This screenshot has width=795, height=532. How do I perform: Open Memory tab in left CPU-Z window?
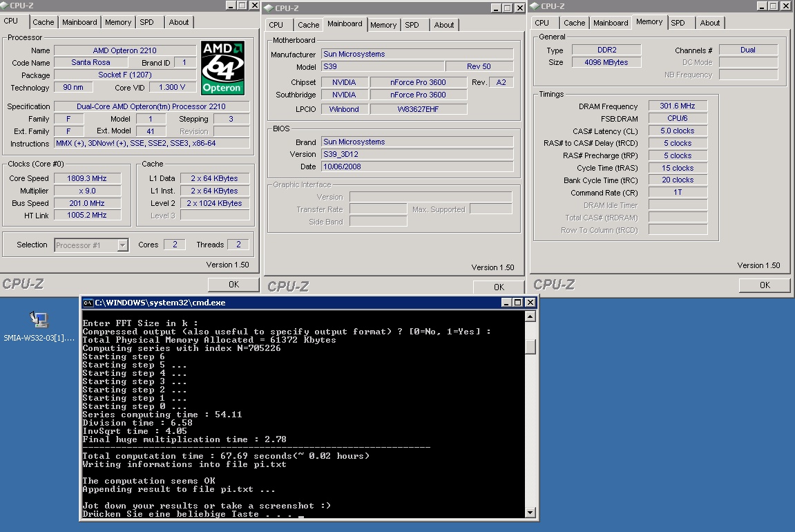click(118, 22)
